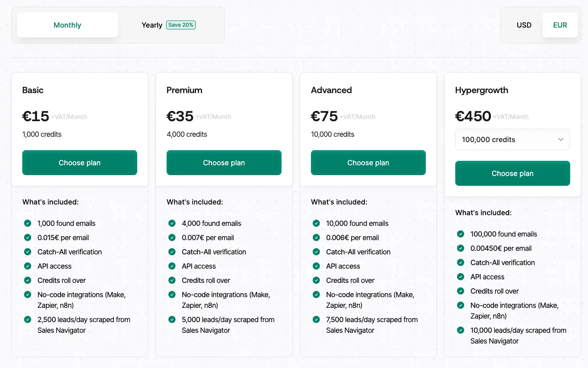Click checkmark beside Advanced's 10,000 found emails
588x368 pixels.
316,223
